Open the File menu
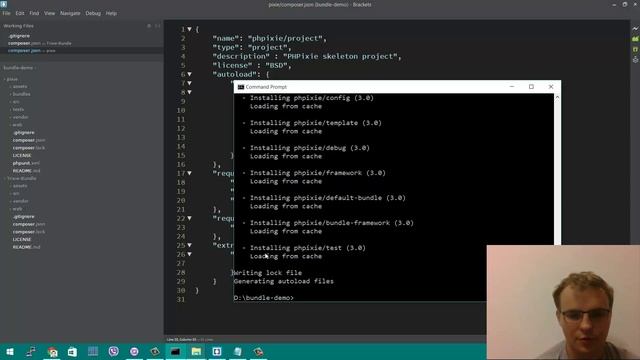This screenshot has height=360, width=640. (x=7, y=13)
